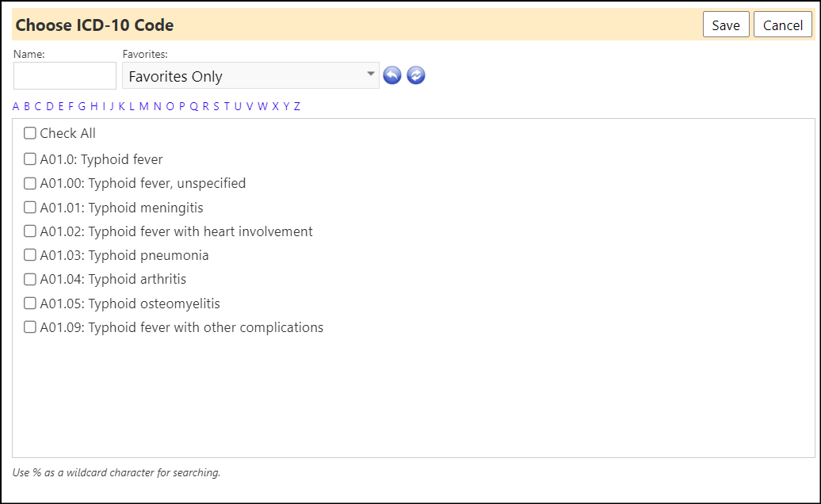Viewport: 821px width, 504px height.
Task: Focus the Name search field
Action: click(x=65, y=76)
